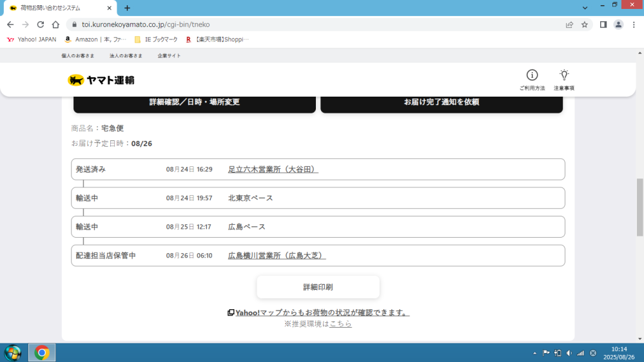Open 注意事項 lightbulb icon

click(x=564, y=80)
